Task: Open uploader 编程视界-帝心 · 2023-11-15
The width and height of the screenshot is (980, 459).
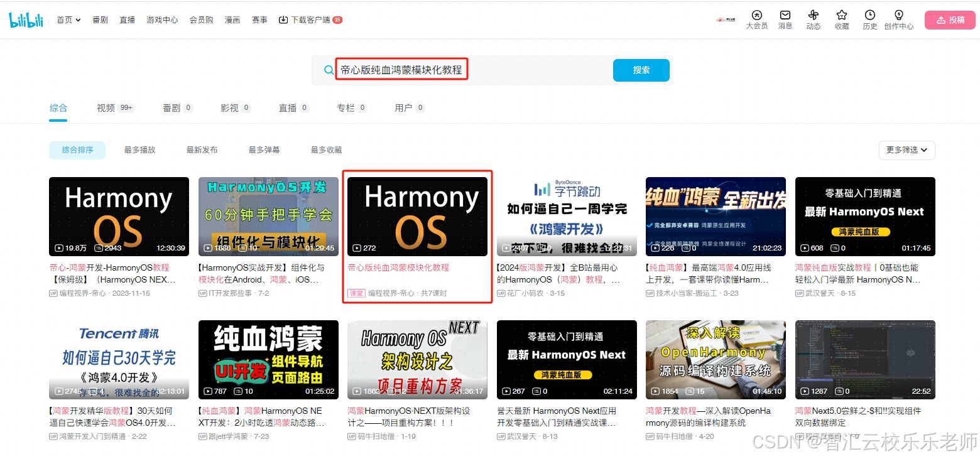Action: click(100, 293)
